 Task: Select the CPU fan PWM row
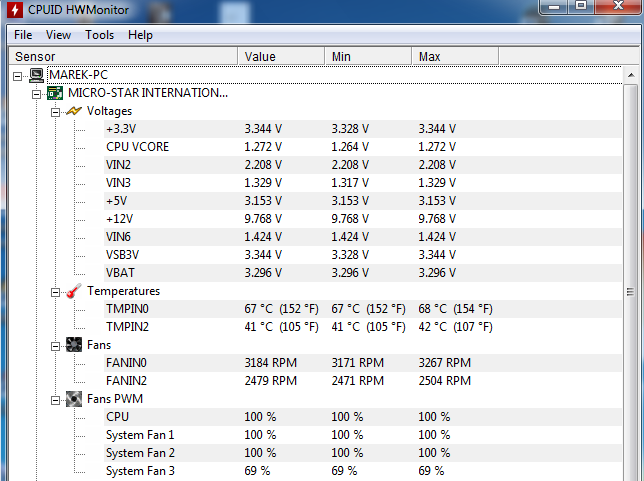363,417
